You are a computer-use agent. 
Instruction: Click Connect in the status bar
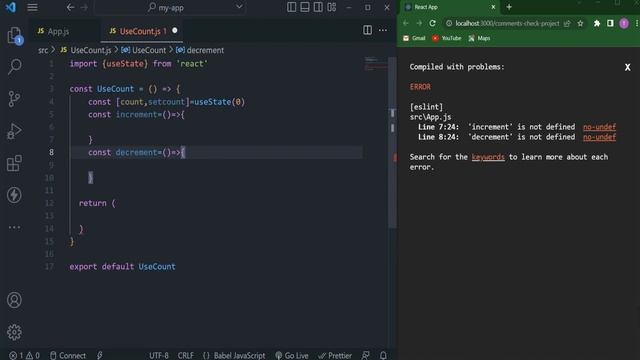coord(68,356)
